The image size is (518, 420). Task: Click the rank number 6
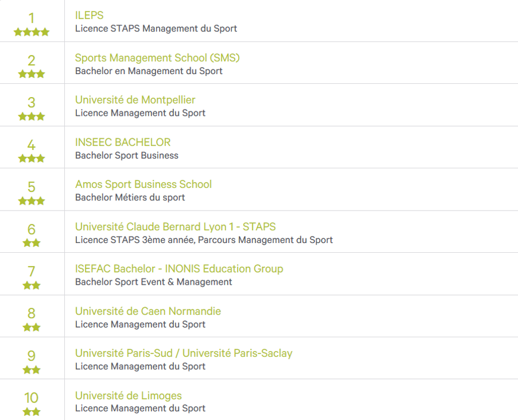click(x=31, y=229)
